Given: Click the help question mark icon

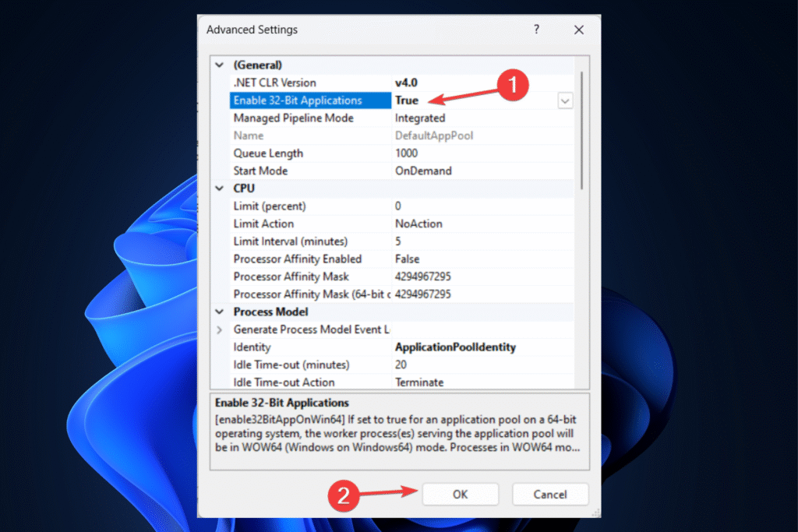Looking at the screenshot, I should pyautogui.click(x=536, y=30).
